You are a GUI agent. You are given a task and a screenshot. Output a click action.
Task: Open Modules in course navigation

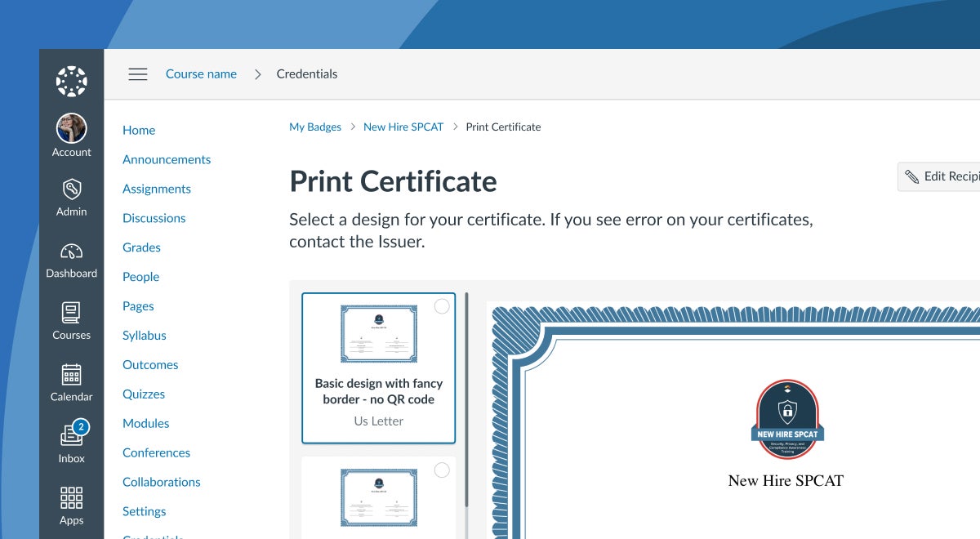tap(146, 423)
